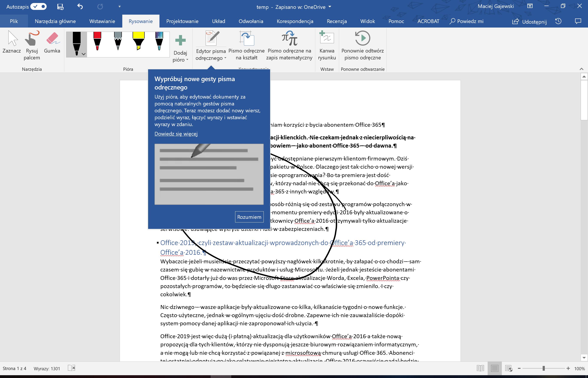The width and height of the screenshot is (588, 378).
Task: Click the Dowiedz się więcej link
Action: point(176,134)
